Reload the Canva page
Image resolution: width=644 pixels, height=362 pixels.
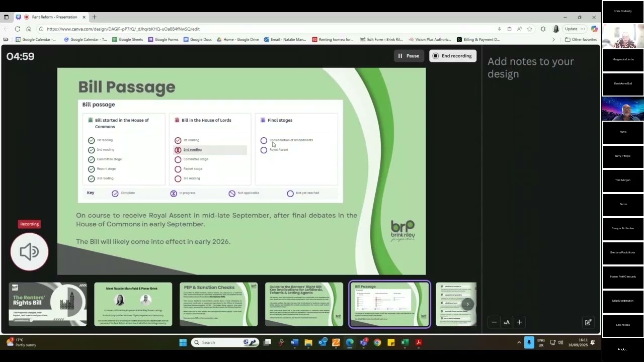(18, 29)
